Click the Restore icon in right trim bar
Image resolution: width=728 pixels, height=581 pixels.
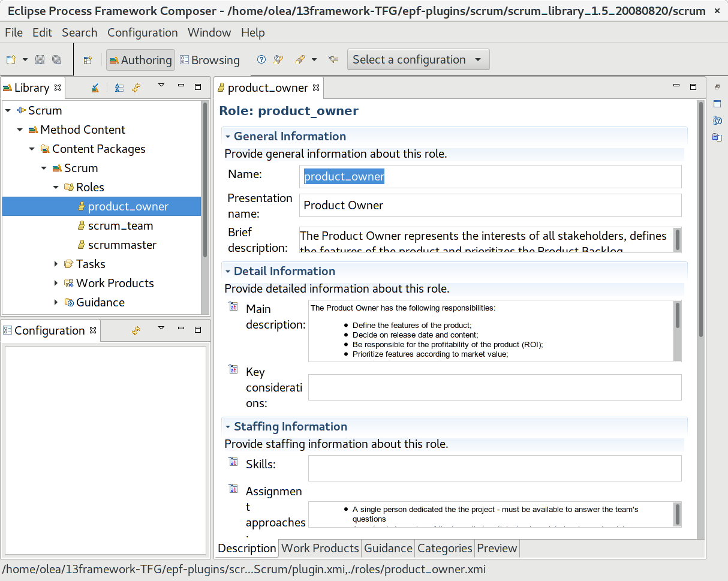point(717,87)
